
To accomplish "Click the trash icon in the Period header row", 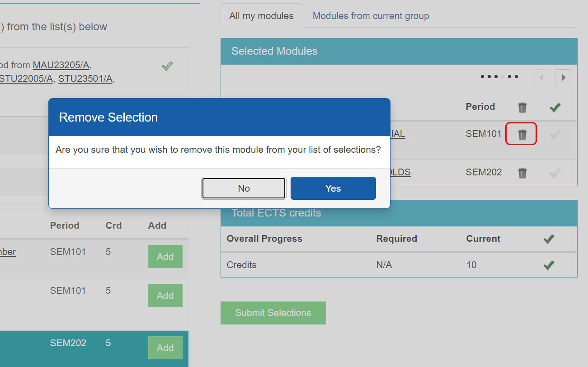I will (x=522, y=108).
